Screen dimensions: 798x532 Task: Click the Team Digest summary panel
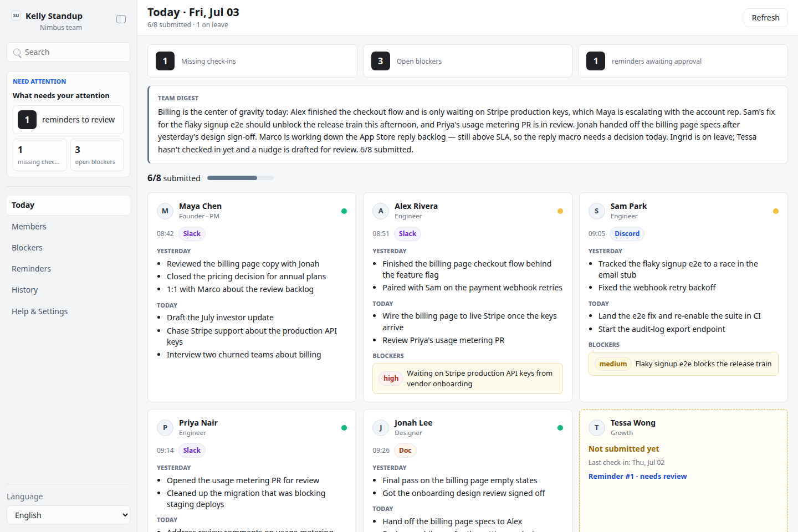pyautogui.click(x=468, y=125)
